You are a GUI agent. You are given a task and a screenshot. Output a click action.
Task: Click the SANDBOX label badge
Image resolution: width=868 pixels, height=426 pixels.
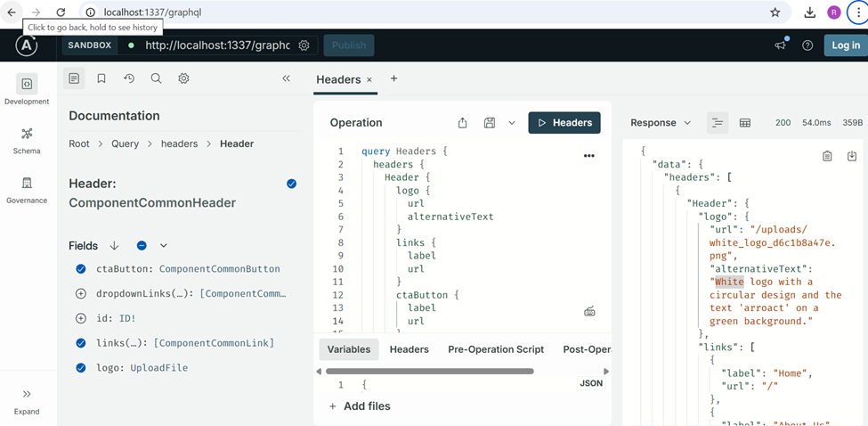pyautogui.click(x=90, y=45)
